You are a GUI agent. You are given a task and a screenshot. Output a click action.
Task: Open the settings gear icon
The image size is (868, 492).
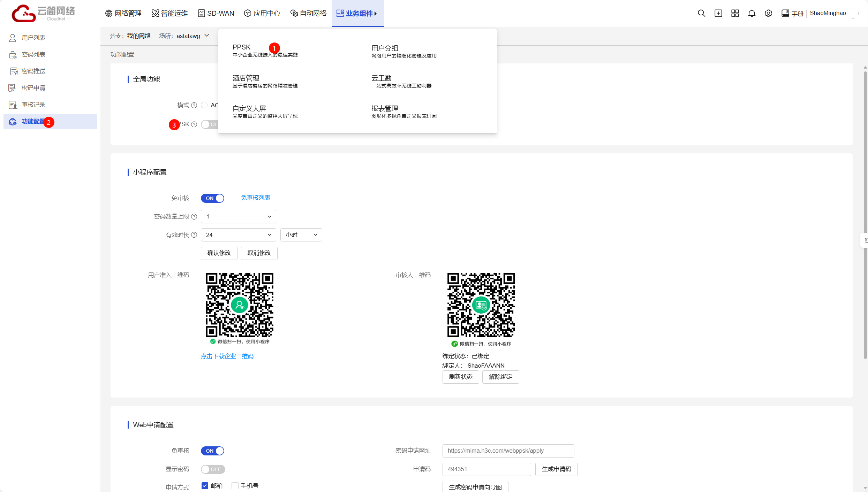768,13
